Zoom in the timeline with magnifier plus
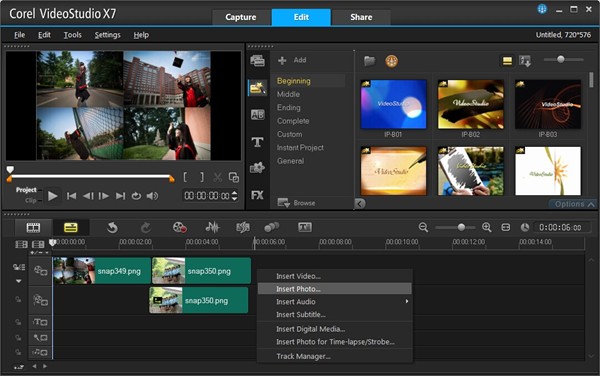 click(x=487, y=227)
